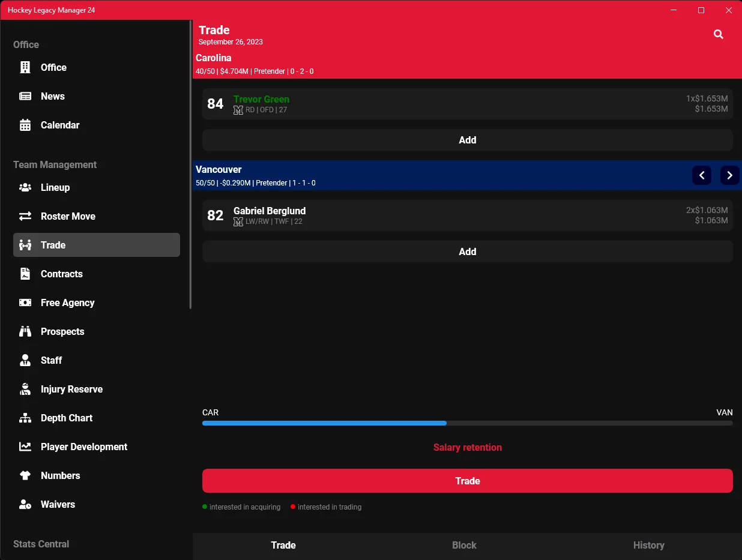This screenshot has height=560, width=742.
Task: Click the Staff person icon
Action: (25, 360)
